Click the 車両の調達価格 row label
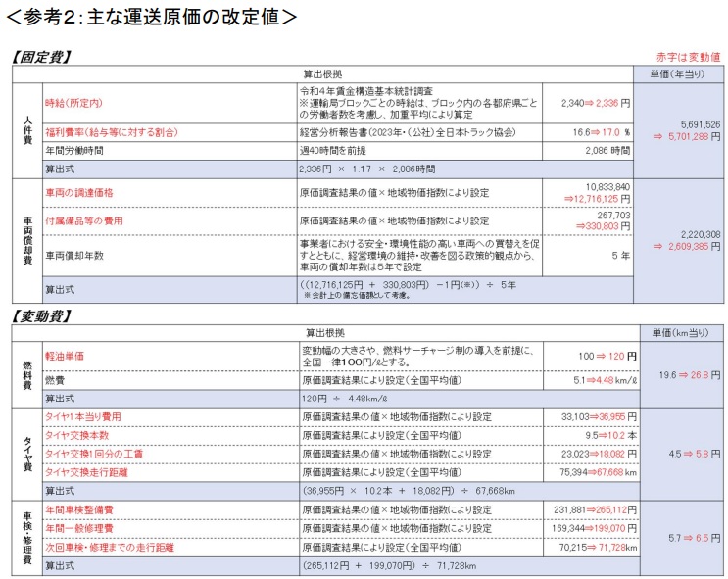 [x=78, y=192]
